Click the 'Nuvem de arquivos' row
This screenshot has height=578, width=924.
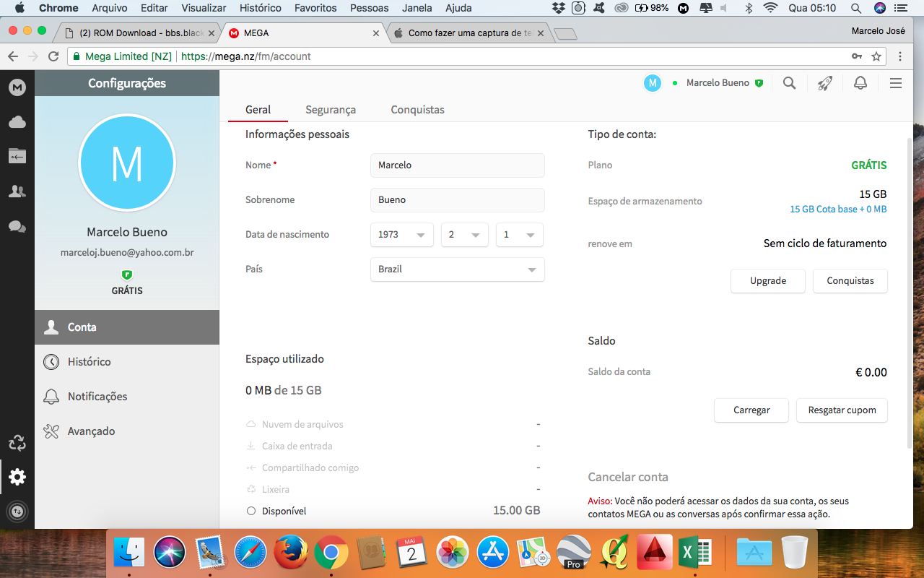pyautogui.click(x=393, y=424)
